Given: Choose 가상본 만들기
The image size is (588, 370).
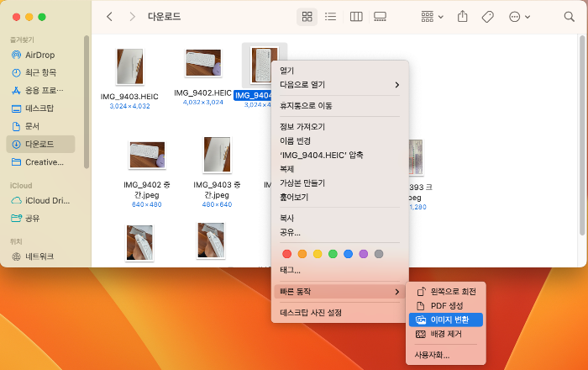Looking at the screenshot, I should [x=339, y=183].
